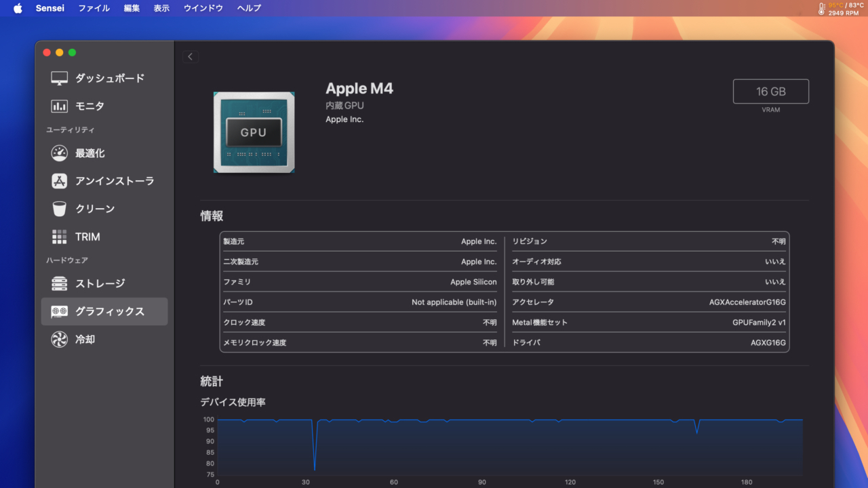868x488 pixels.
Task: Click オーディオ対応 row label
Action: 537,262
